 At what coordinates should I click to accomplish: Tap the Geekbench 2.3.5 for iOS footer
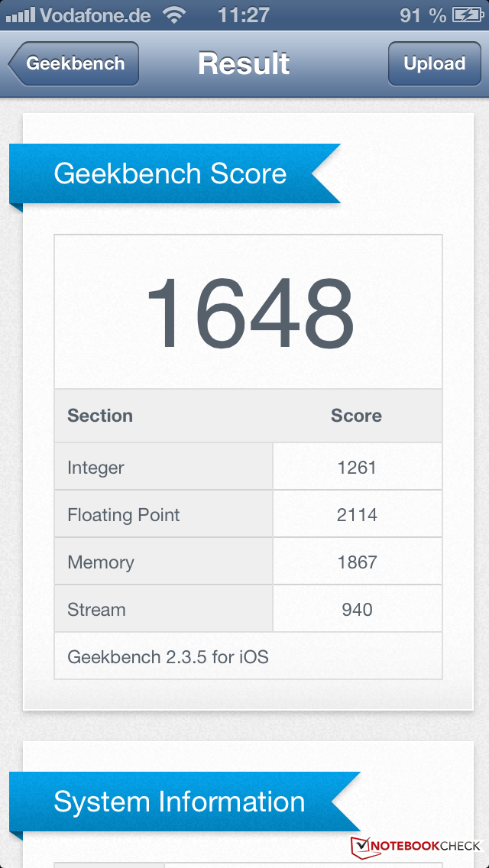[168, 656]
